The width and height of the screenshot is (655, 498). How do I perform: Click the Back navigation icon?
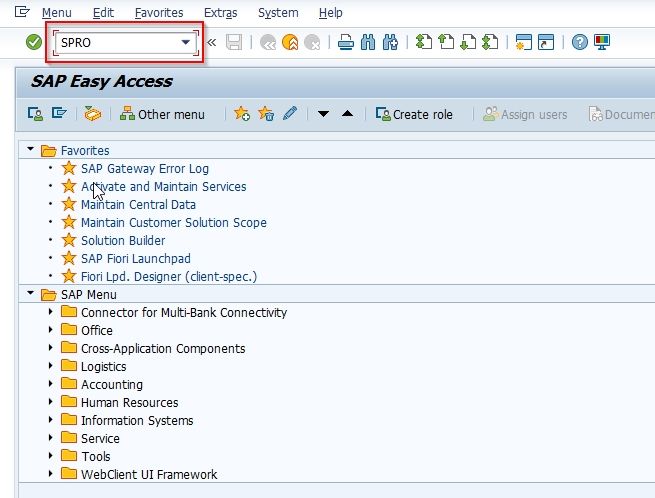pyautogui.click(x=268, y=42)
